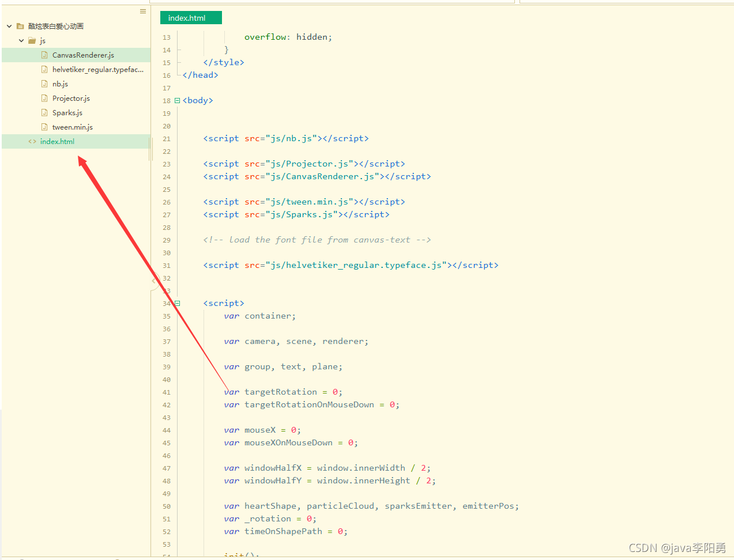
Task: Open the project panel hamburger menu
Action: [x=143, y=11]
